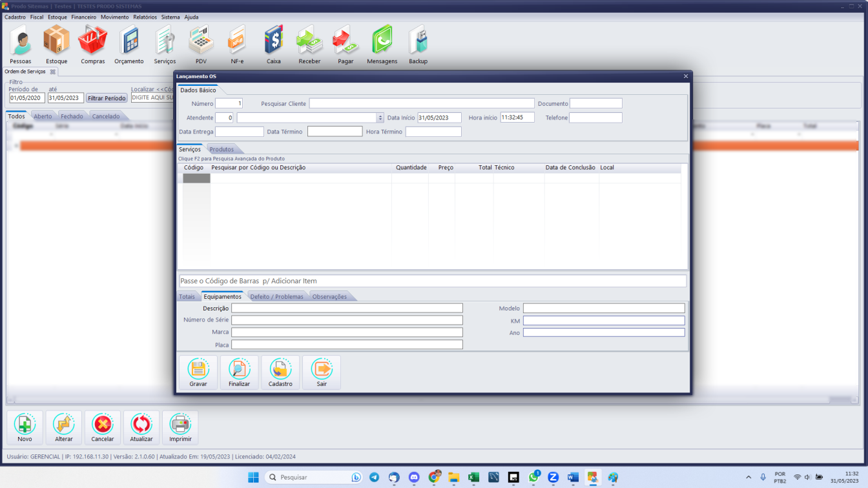868x488 pixels.
Task: Click the Pesquisar Cliente input field
Action: (x=421, y=103)
